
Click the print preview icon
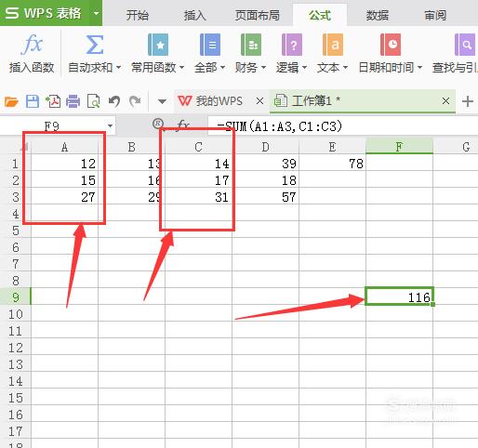click(x=93, y=101)
